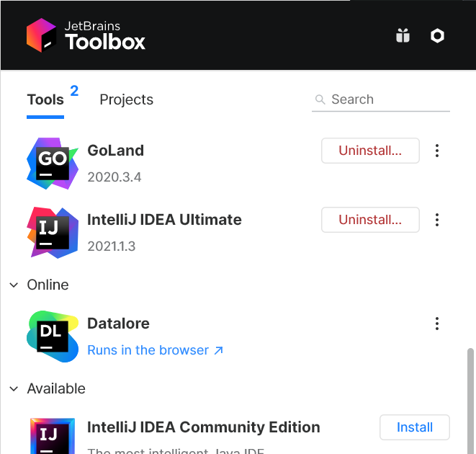
Task: Open the gift box what's new icon
Action: (403, 36)
